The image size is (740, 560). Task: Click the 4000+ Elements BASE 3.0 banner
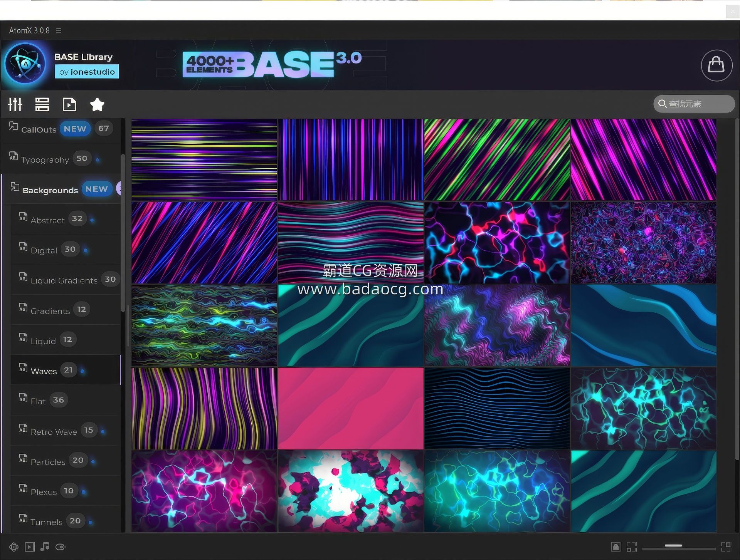click(272, 64)
